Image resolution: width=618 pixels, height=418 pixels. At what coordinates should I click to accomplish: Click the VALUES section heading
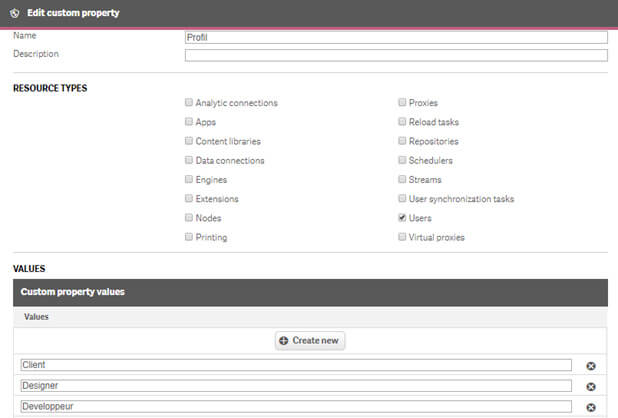[x=29, y=269]
